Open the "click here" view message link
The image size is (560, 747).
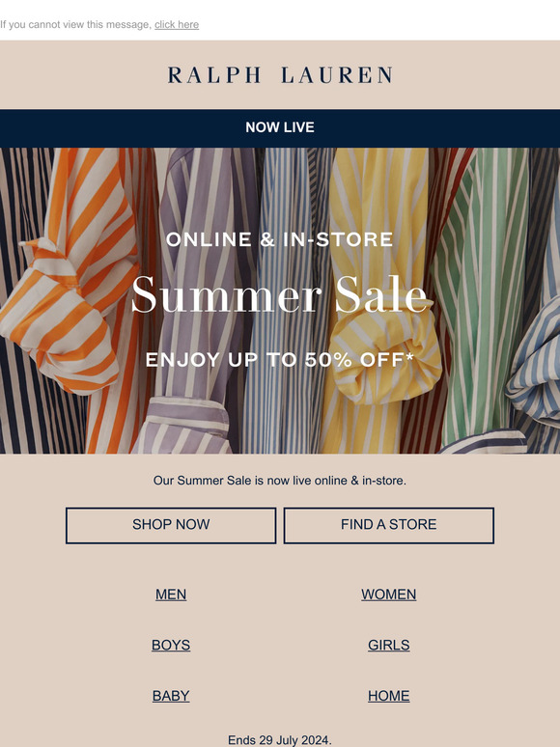coord(177,24)
